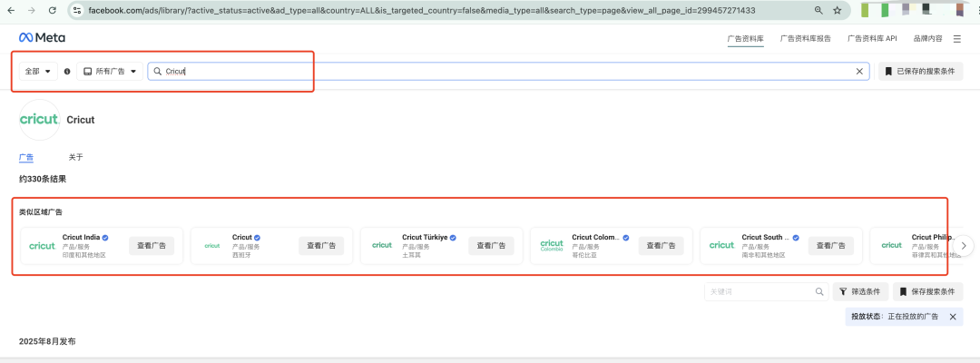Open 筛选条件 filters button
This screenshot has width=980, height=363.
click(x=860, y=292)
